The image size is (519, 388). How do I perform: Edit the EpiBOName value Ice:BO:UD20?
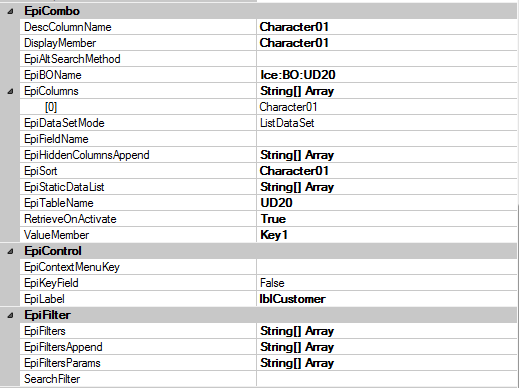387,75
